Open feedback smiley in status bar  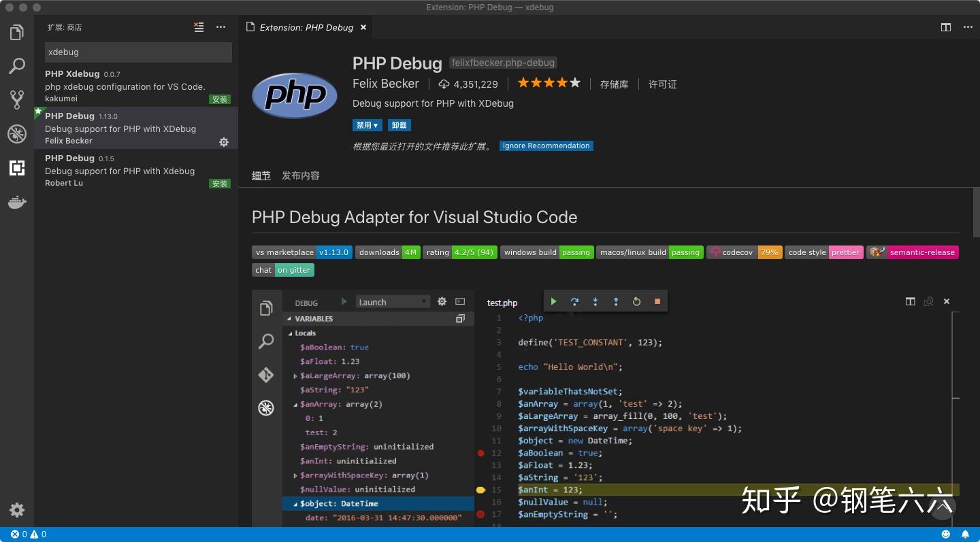(x=946, y=535)
